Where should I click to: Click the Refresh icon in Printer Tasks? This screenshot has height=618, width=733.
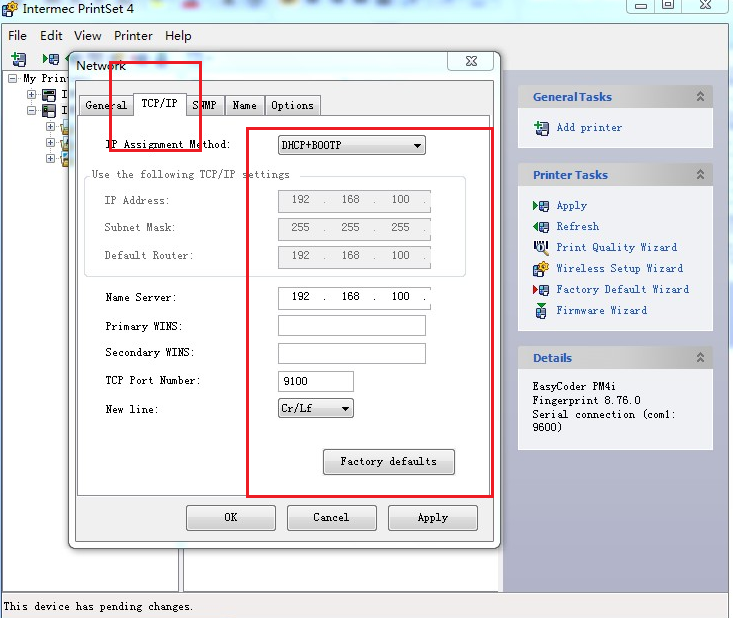pyautogui.click(x=541, y=227)
